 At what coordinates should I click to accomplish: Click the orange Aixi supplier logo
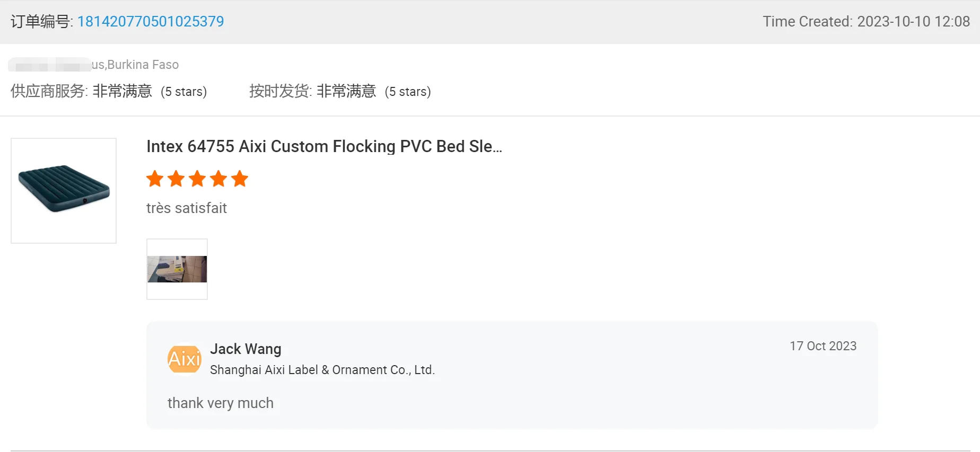[184, 359]
